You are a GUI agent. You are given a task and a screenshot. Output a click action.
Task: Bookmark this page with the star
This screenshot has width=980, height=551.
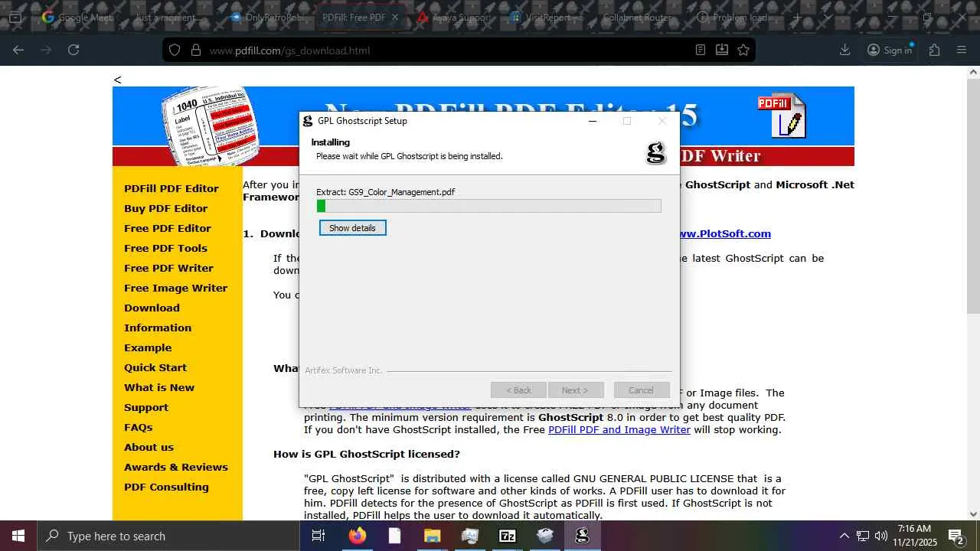743,50
